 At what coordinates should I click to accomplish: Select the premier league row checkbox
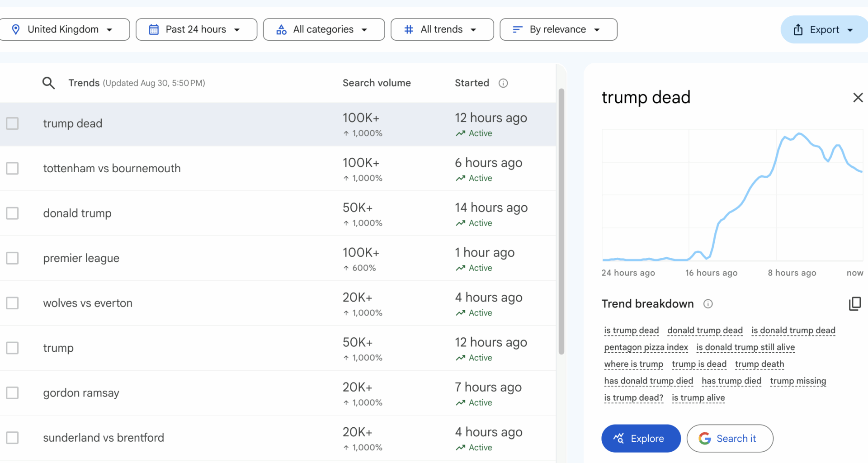coord(12,258)
